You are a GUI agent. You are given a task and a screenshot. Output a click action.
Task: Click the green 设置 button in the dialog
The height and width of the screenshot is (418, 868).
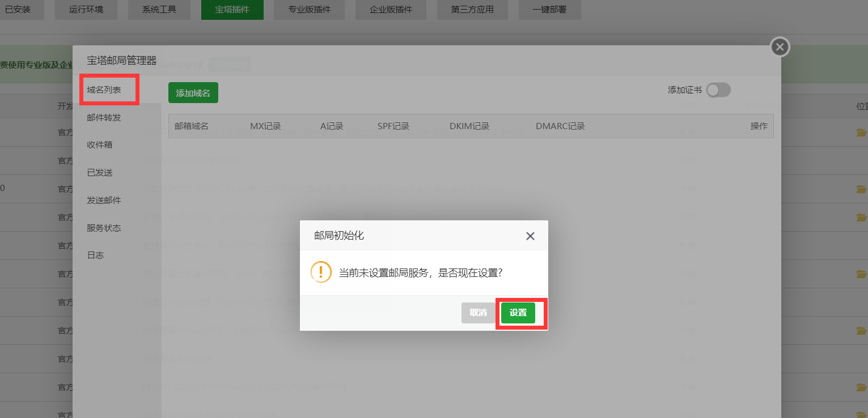coord(518,313)
